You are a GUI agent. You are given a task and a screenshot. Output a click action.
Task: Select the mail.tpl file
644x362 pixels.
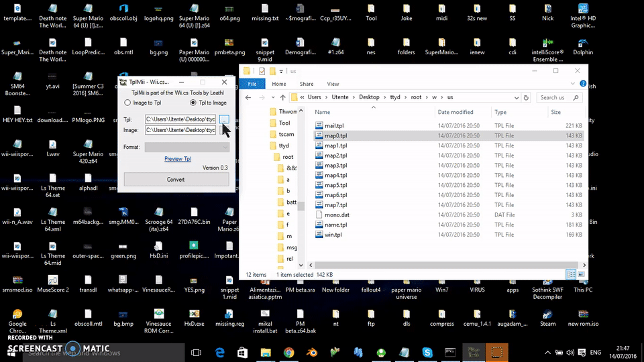click(x=334, y=126)
